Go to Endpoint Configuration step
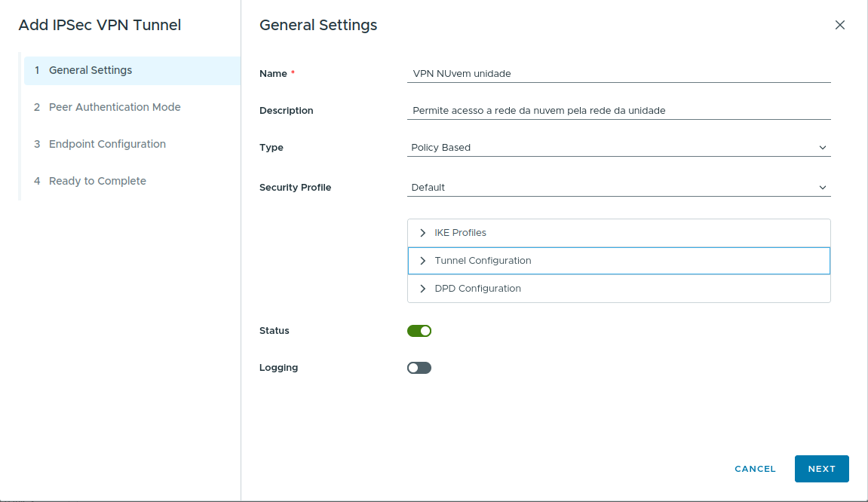Viewport: 868px width, 502px height. [107, 145]
